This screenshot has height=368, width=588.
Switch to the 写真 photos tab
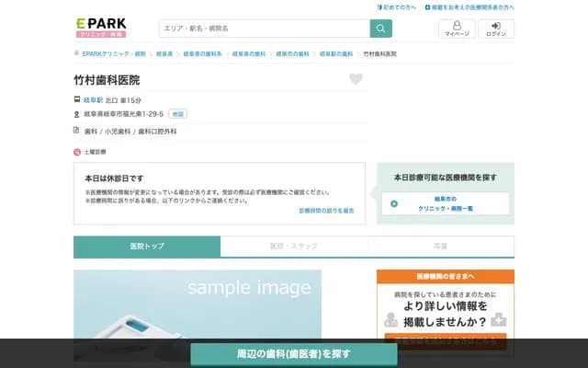pyautogui.click(x=440, y=247)
